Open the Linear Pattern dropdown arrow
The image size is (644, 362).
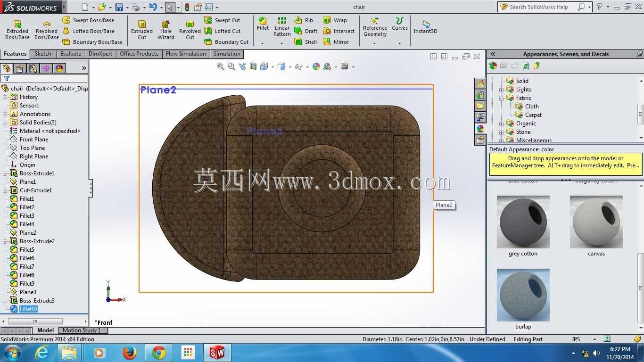[282, 43]
